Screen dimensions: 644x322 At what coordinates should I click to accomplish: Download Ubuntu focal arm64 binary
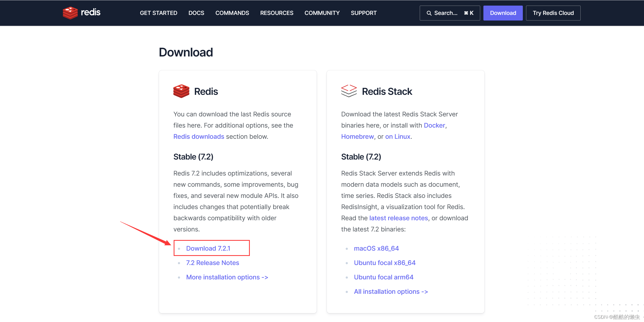point(384,277)
